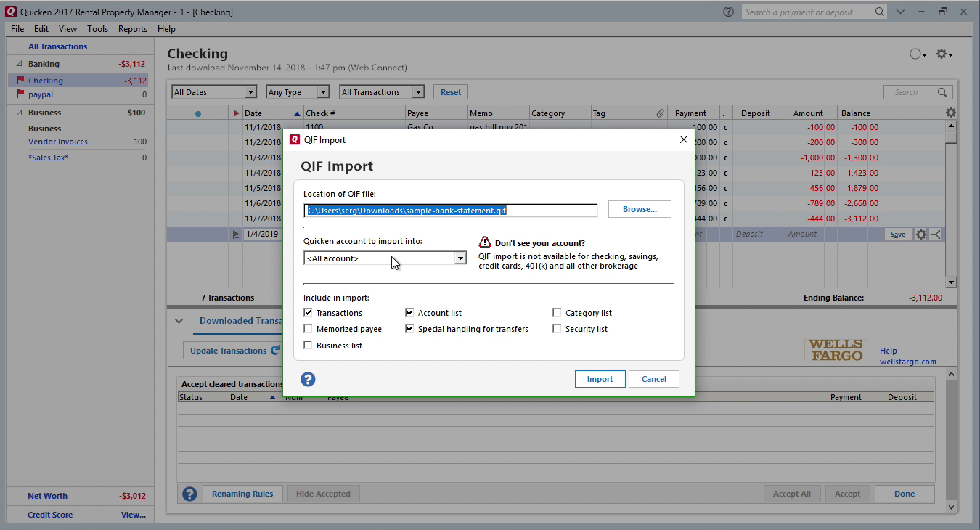The image size is (980, 530).
Task: Open the File menu
Action: coord(17,29)
